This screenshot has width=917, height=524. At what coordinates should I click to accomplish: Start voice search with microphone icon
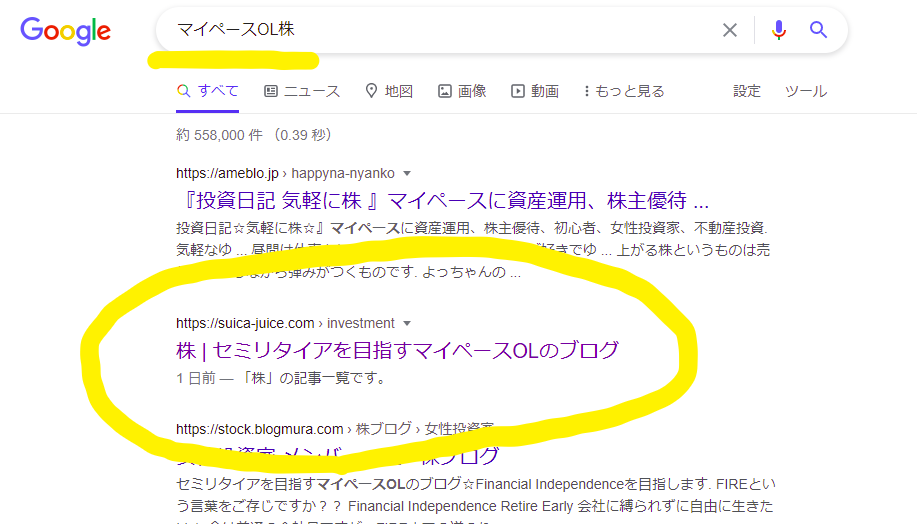779,30
